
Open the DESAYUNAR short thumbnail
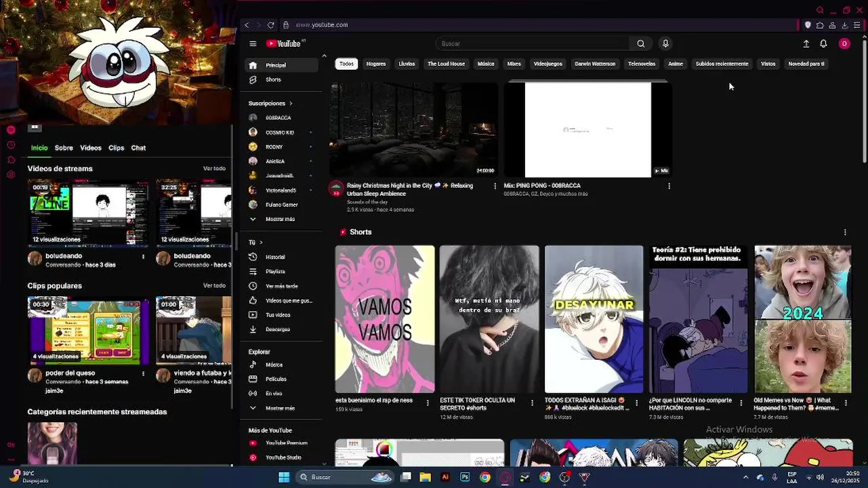click(594, 319)
